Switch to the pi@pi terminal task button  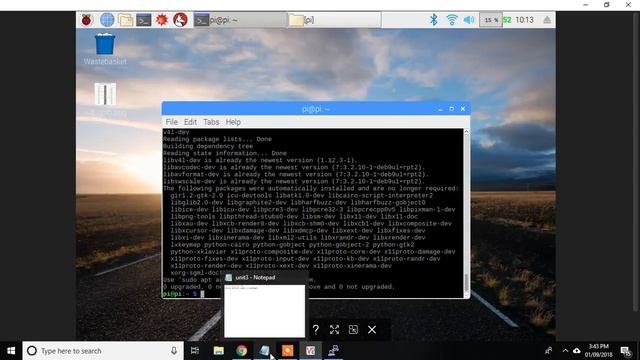click(x=240, y=20)
